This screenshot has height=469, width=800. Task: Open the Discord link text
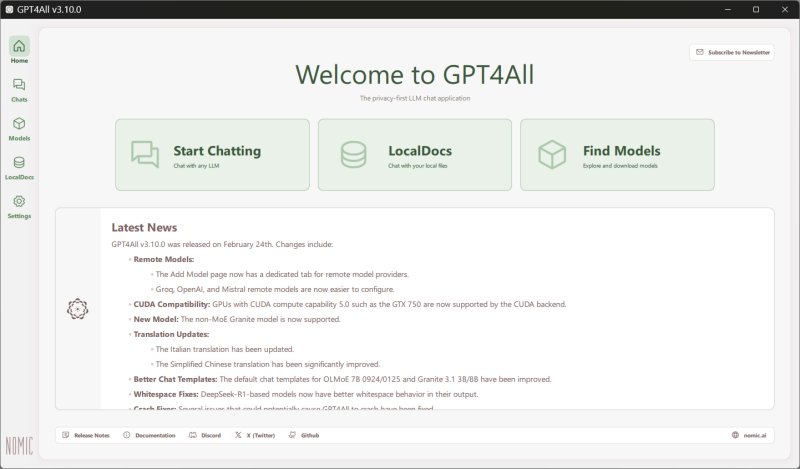211,435
